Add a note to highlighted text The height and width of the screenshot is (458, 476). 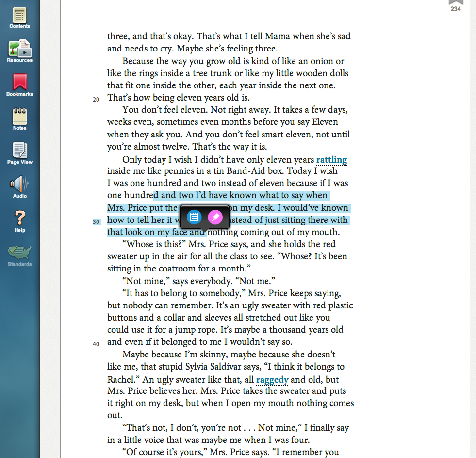coord(194,217)
